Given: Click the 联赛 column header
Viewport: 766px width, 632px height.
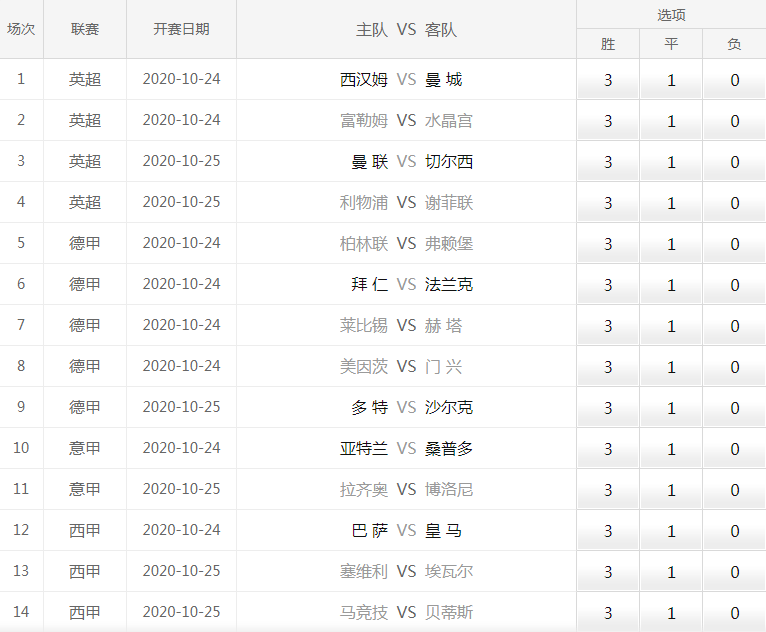Looking at the screenshot, I should pos(85,29).
